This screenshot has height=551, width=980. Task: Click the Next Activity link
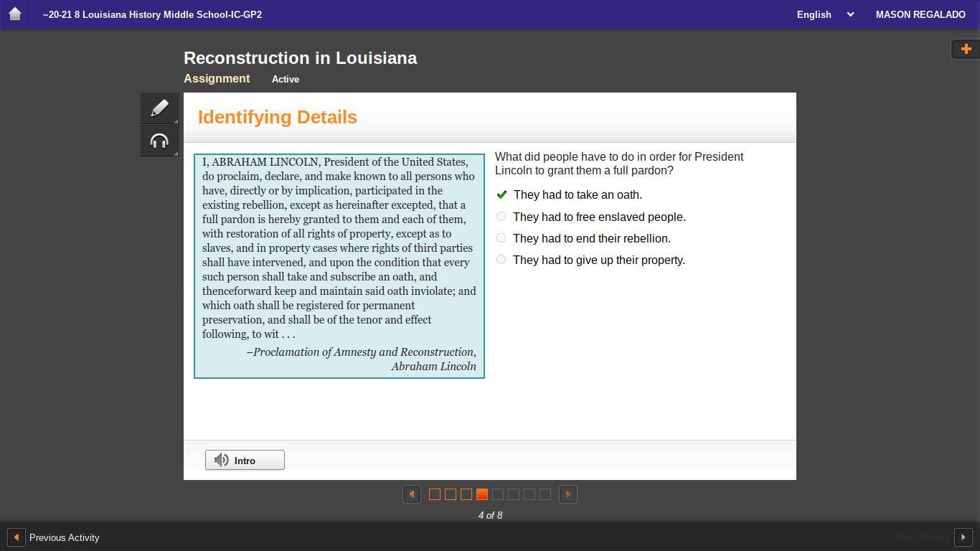(923, 537)
